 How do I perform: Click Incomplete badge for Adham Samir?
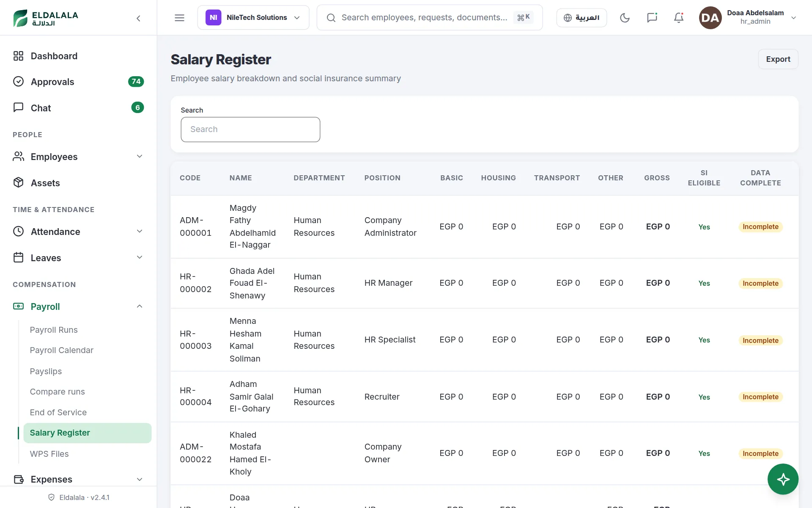760,397
